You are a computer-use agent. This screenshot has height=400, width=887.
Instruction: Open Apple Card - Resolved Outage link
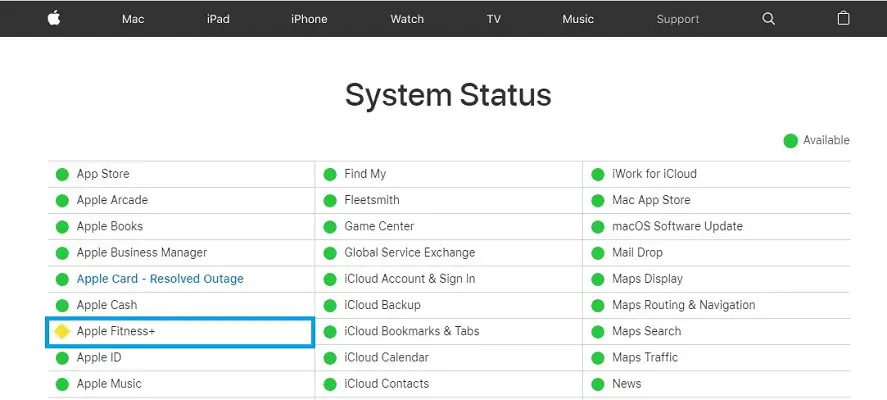pos(160,279)
